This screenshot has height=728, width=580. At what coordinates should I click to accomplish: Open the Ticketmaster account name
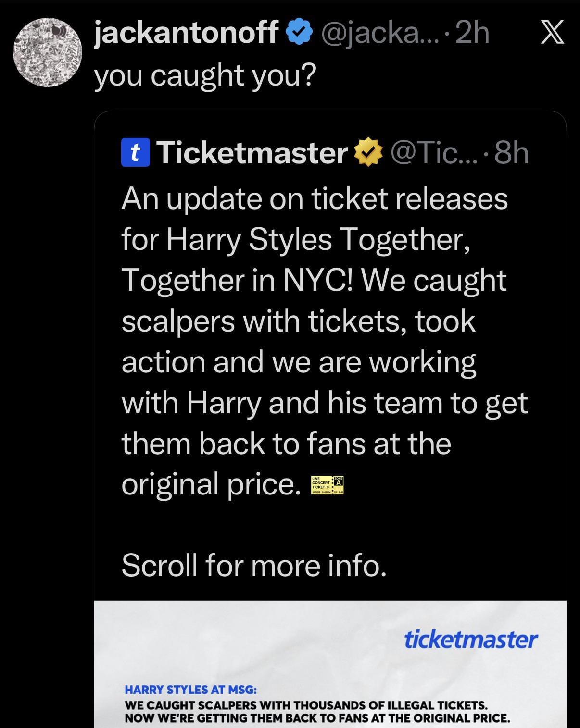tap(252, 153)
